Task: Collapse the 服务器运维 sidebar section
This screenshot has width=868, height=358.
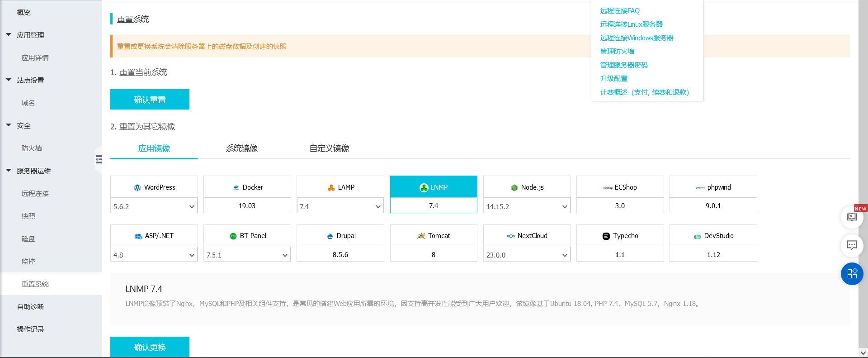Action: (9, 171)
